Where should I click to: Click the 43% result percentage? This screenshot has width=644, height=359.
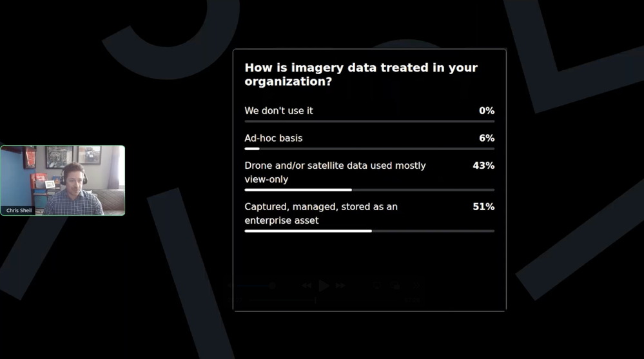483,166
